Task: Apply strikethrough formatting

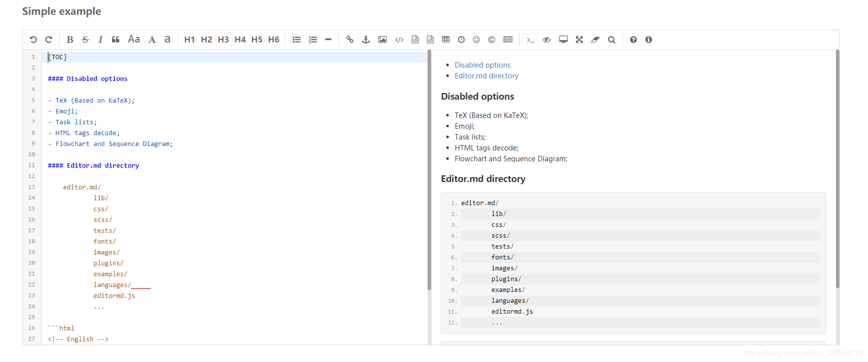Action: 85,39
